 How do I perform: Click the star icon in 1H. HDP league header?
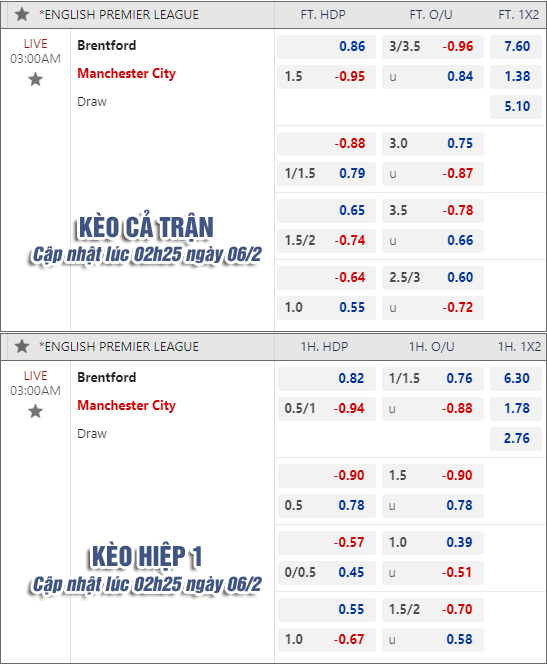click(x=22, y=346)
